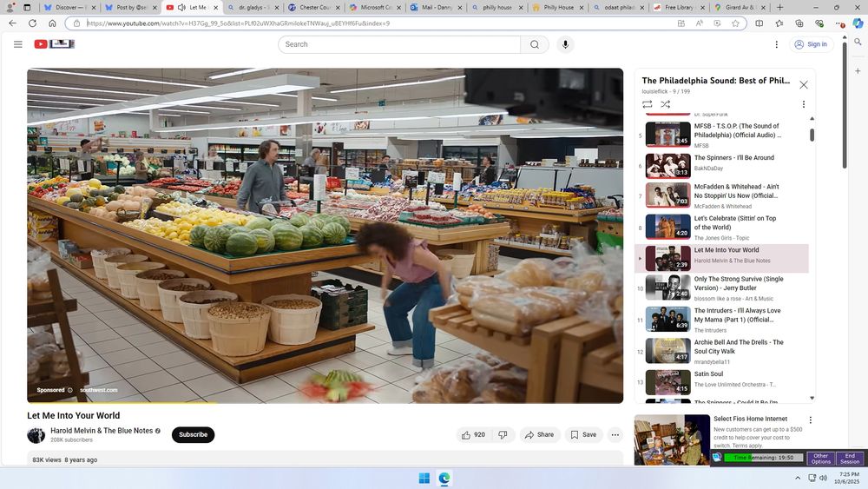Open volume settings in system tray
Screen dimensions: 868x489
pos(823,478)
